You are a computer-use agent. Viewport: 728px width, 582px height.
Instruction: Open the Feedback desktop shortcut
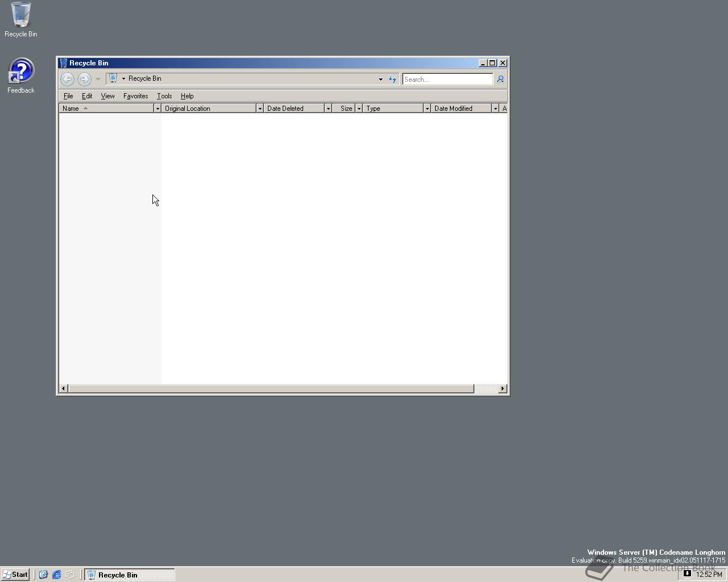point(21,76)
